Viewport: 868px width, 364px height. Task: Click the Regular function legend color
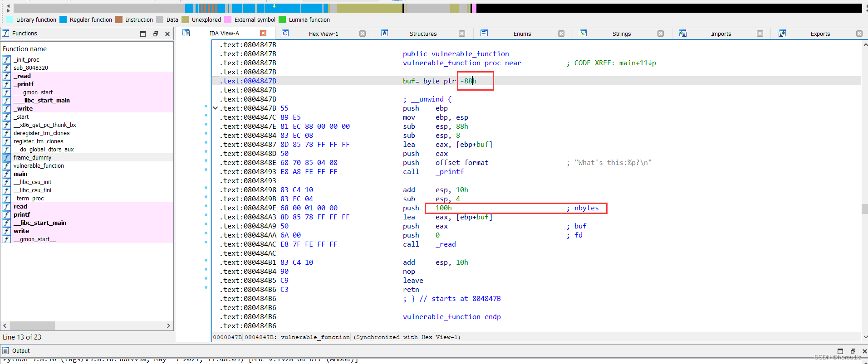(63, 19)
